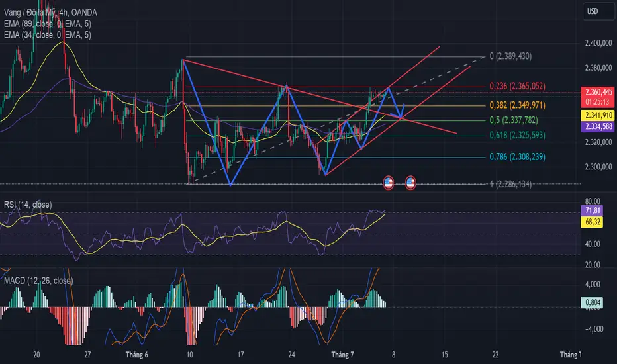
Task: Click the 2.380,000 price axis label
Action: pyautogui.click(x=598, y=68)
